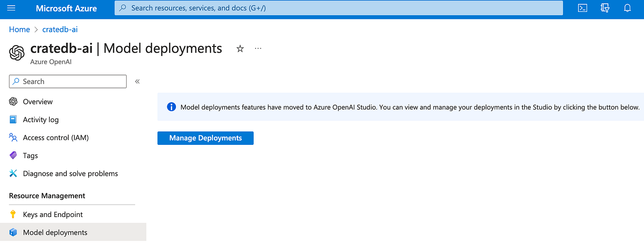Select Model deployments in the sidebar
Image resolution: width=644 pixels, height=246 pixels.
click(x=55, y=233)
